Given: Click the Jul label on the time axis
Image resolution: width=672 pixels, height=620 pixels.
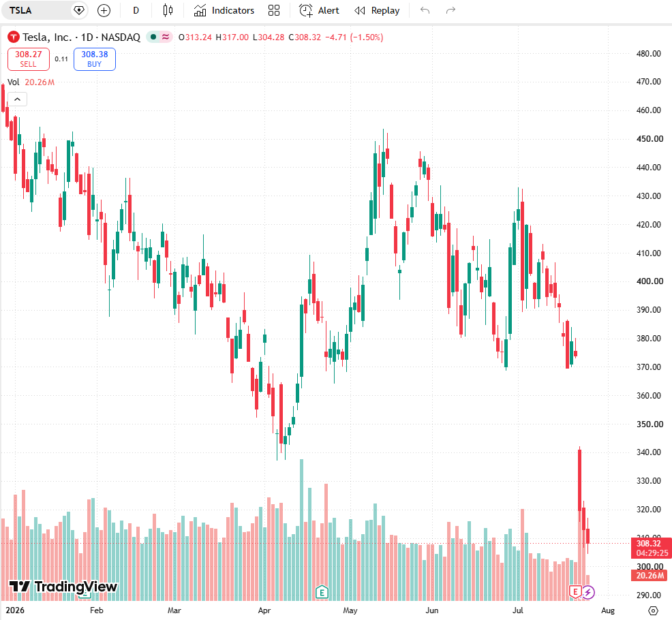Looking at the screenshot, I should (x=518, y=610).
